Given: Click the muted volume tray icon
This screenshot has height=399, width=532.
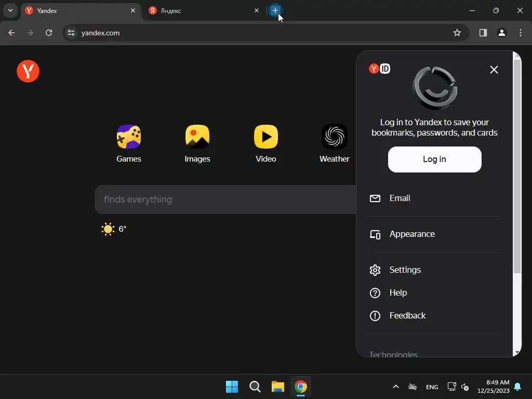Looking at the screenshot, I should pyautogui.click(x=465, y=387).
